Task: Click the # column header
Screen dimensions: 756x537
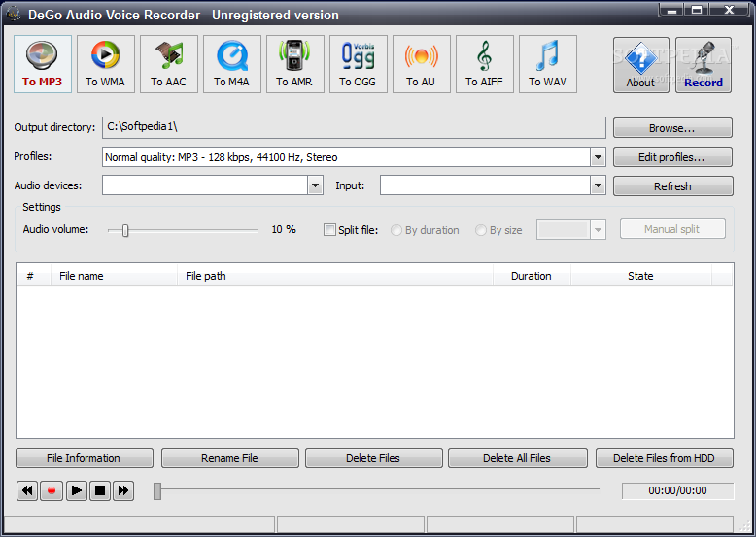Action: coord(34,276)
